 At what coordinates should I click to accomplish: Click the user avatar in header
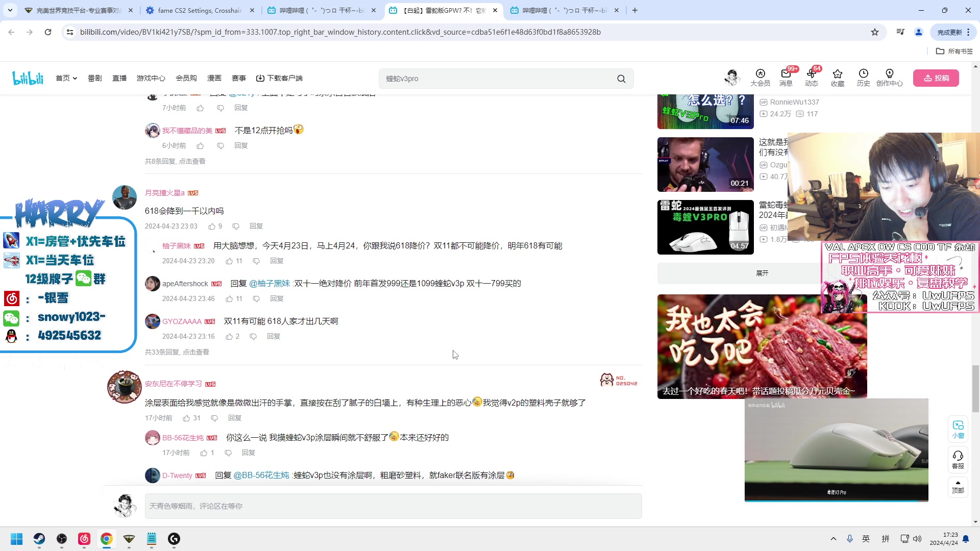click(x=732, y=78)
